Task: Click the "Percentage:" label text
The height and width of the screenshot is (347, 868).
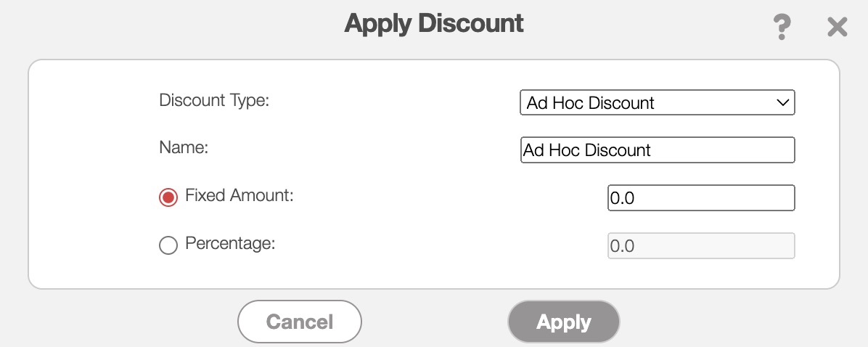Action: click(x=231, y=243)
